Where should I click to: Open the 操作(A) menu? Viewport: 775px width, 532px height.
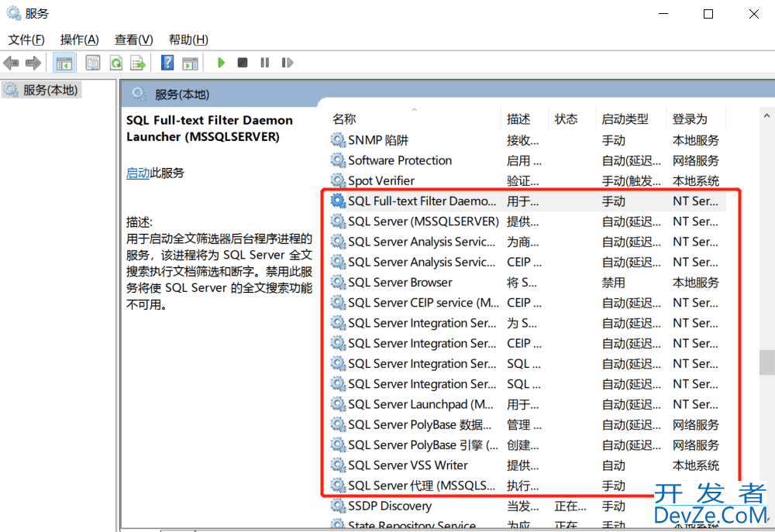80,39
